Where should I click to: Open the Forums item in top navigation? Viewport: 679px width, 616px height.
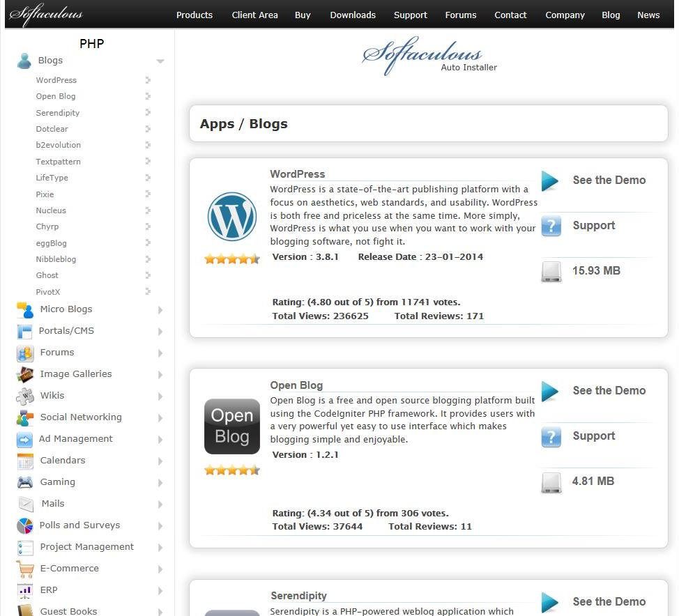click(x=460, y=15)
